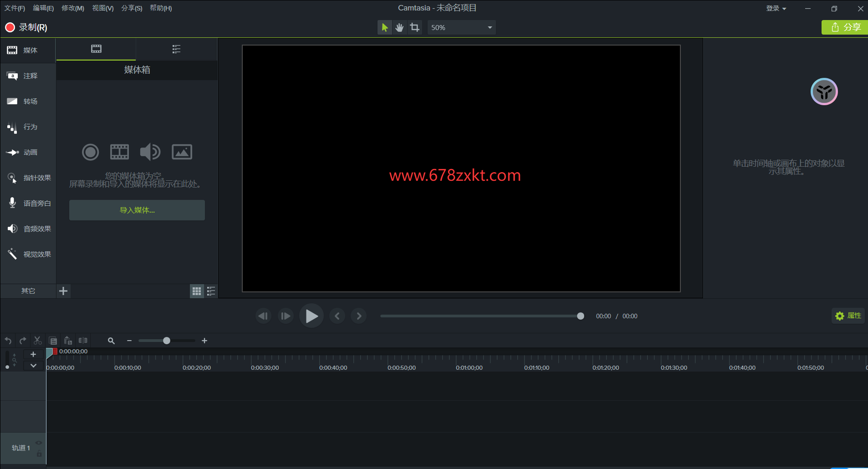Activate the Pan hand tool

coord(399,27)
